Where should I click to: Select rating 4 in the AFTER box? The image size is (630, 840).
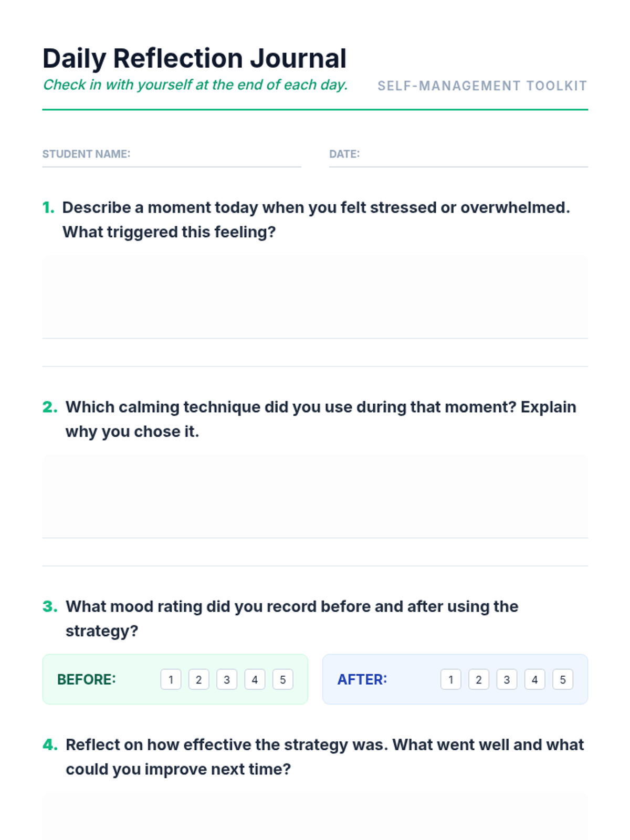click(x=535, y=679)
